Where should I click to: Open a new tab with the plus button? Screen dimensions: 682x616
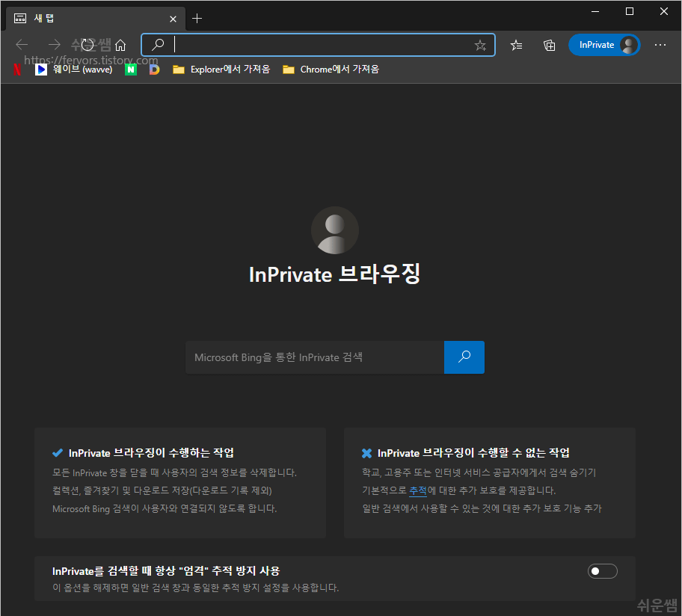197,19
